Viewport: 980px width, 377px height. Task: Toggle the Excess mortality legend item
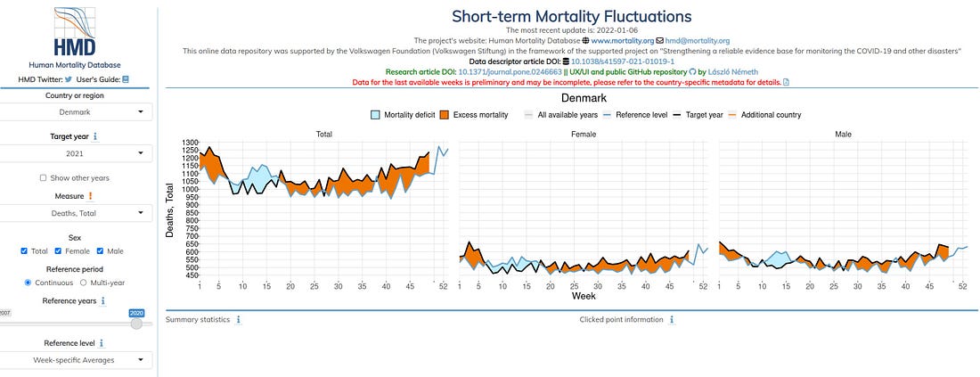474,115
